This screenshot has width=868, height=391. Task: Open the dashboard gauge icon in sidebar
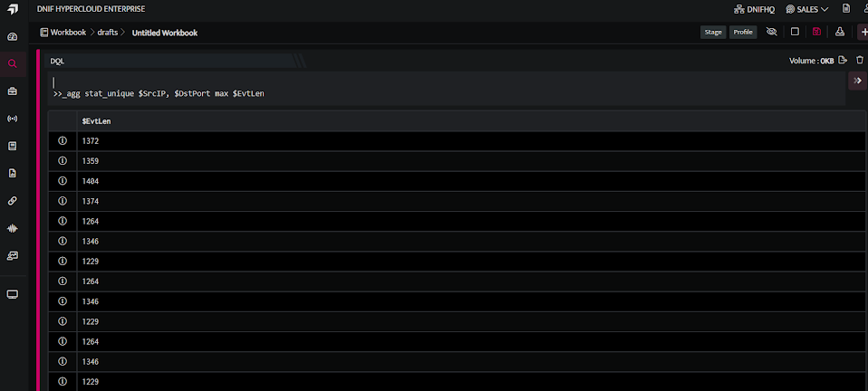click(12, 37)
